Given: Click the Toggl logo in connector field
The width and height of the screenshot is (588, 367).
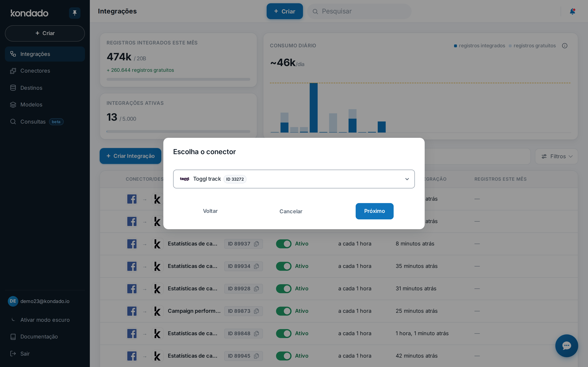Looking at the screenshot, I should coord(184,179).
